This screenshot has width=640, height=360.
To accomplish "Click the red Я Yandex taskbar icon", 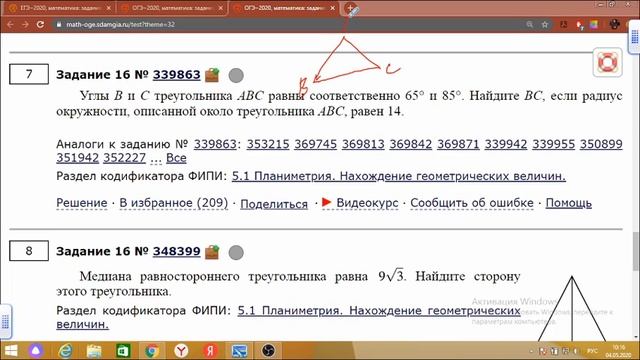I will [210, 351].
